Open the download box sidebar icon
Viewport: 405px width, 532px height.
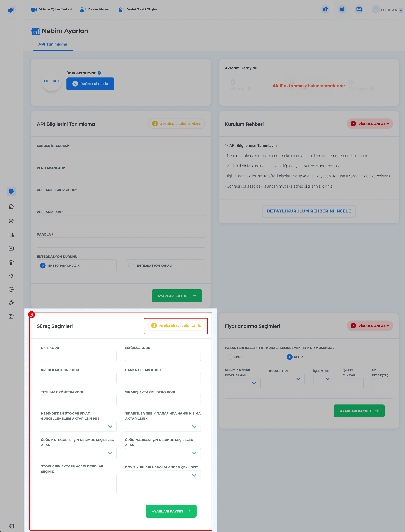tap(11, 248)
